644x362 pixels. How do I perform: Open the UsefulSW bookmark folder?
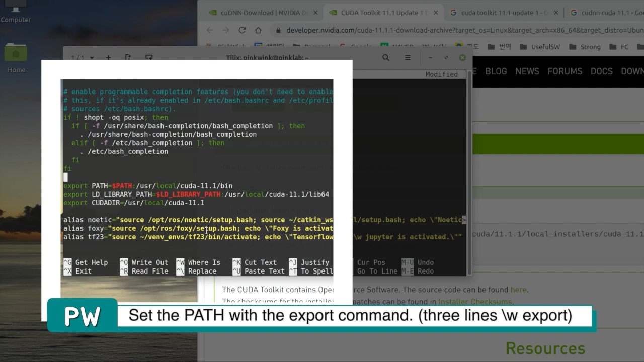point(540,47)
